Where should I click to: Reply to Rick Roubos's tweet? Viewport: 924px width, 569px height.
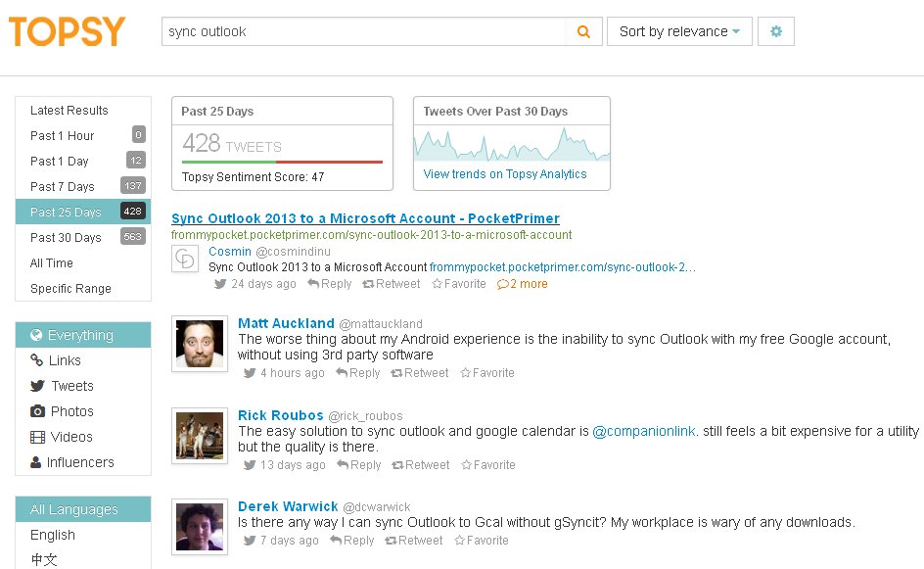point(359,464)
